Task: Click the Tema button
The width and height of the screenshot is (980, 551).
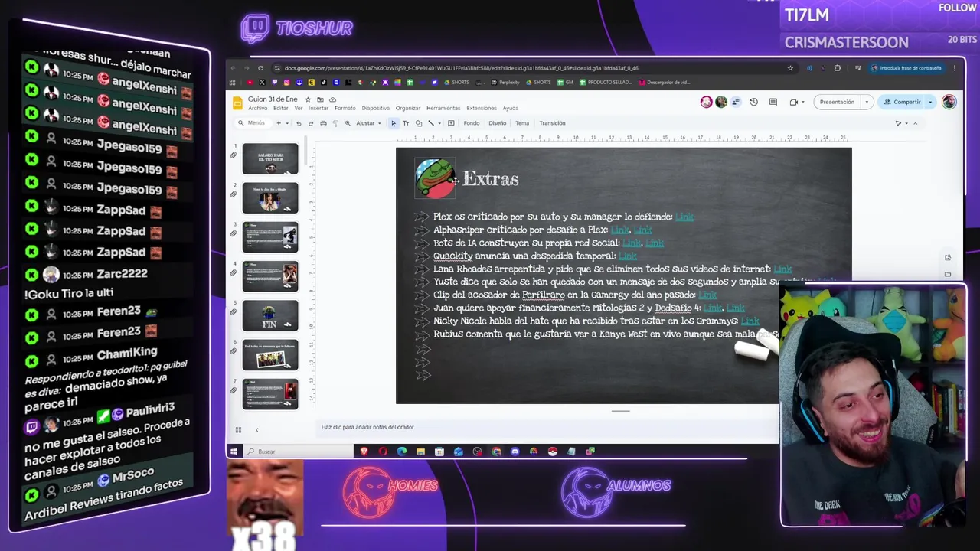Action: pyautogui.click(x=522, y=123)
